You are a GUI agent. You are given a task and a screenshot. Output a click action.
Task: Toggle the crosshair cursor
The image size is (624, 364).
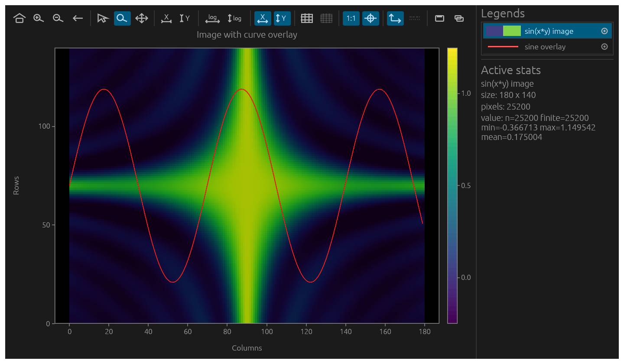(370, 18)
